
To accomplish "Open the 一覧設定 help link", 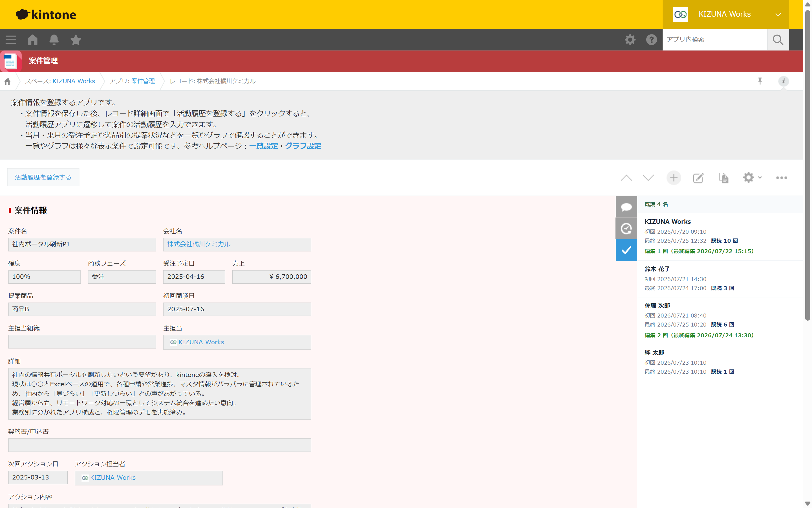I will point(263,146).
